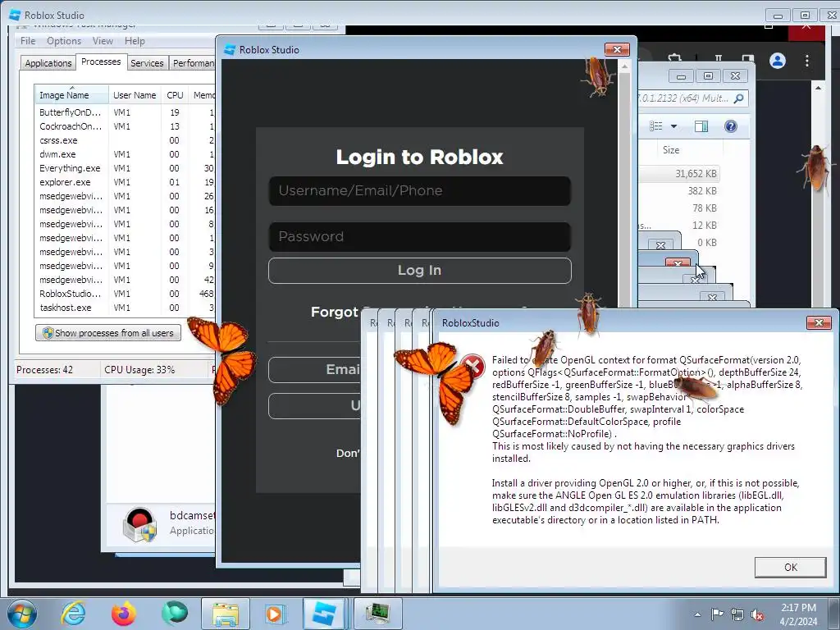This screenshot has height=630, width=840.
Task: Click the Windows Start orb
Action: [x=22, y=614]
